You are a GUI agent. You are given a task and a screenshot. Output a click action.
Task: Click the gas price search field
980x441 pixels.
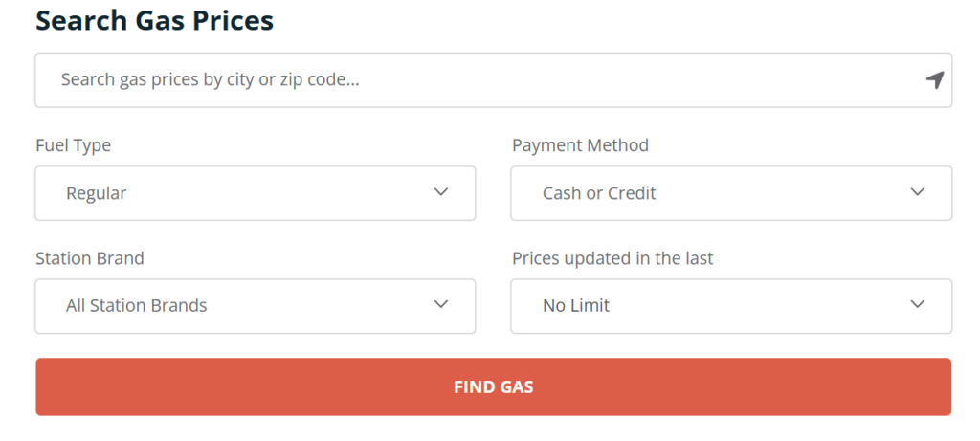click(479, 79)
